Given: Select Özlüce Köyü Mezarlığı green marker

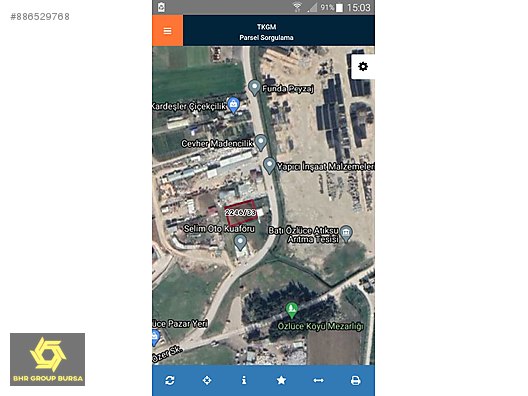Looking at the screenshot, I should coord(292,310).
